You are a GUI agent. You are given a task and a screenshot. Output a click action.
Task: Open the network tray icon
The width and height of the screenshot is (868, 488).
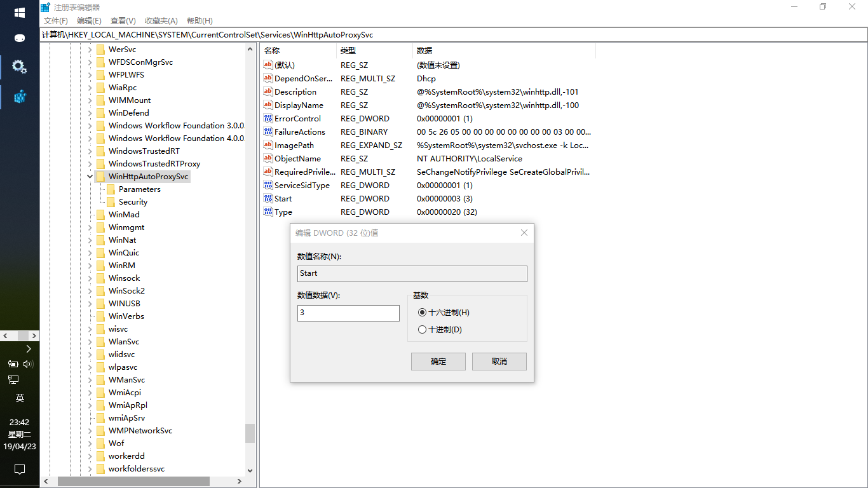click(x=13, y=379)
